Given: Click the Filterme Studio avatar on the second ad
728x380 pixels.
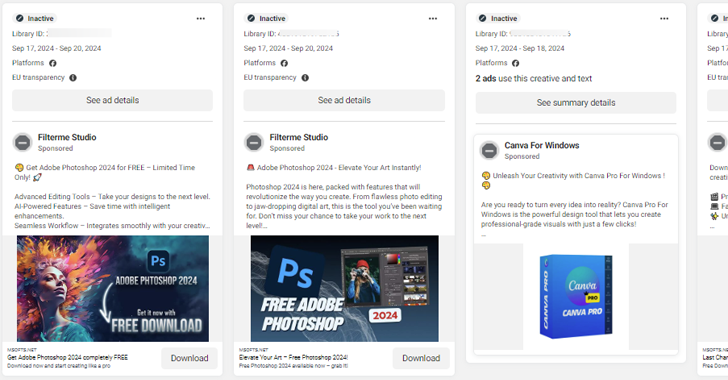Looking at the screenshot, I should pyautogui.click(x=254, y=142).
